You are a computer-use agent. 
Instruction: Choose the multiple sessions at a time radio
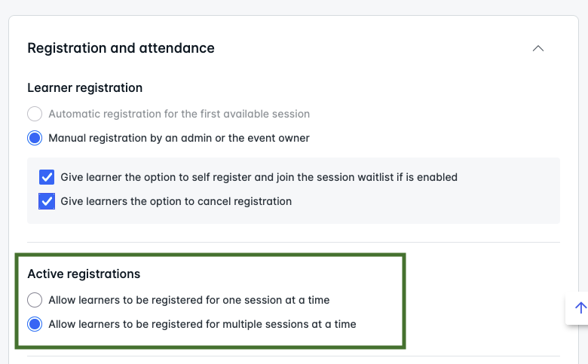pos(35,325)
